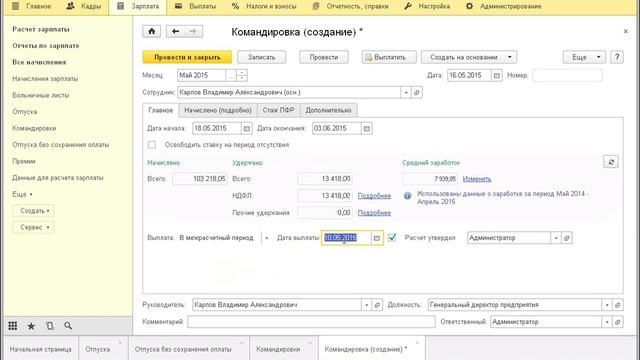The height and width of the screenshot is (360, 640).
Task: Open the Руководитель record icon
Action: click(377, 305)
